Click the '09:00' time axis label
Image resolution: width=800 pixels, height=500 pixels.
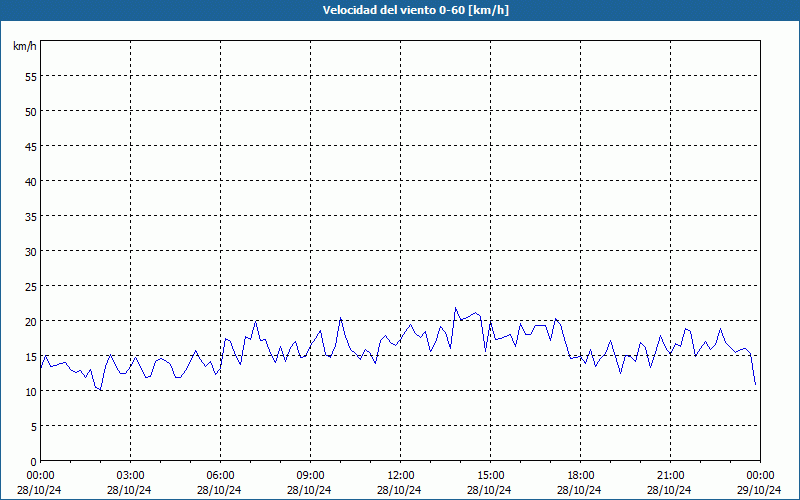[x=310, y=476]
